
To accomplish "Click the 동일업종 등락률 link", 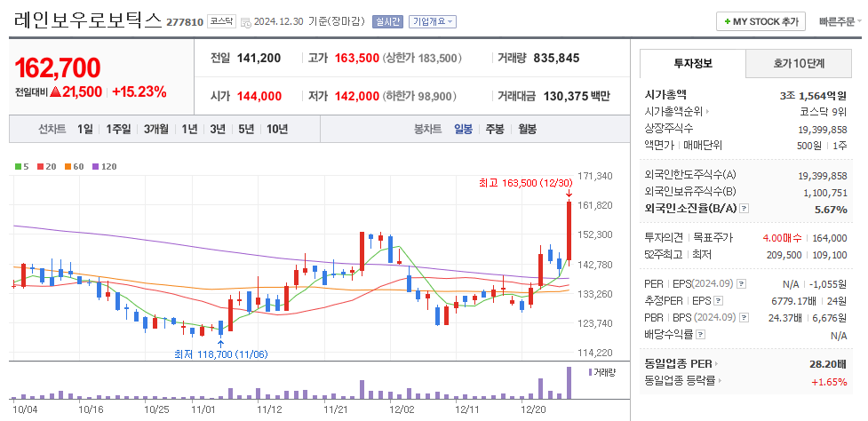I will 680,381.
